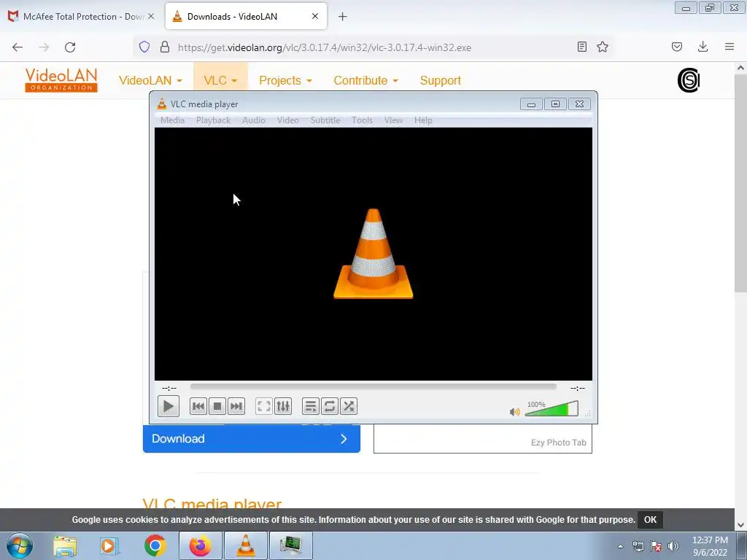Seek along the VLC playback timeline
747x560 pixels.
click(x=373, y=386)
